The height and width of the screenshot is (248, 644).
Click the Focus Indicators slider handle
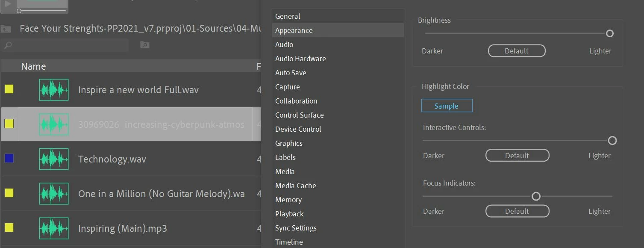click(536, 196)
